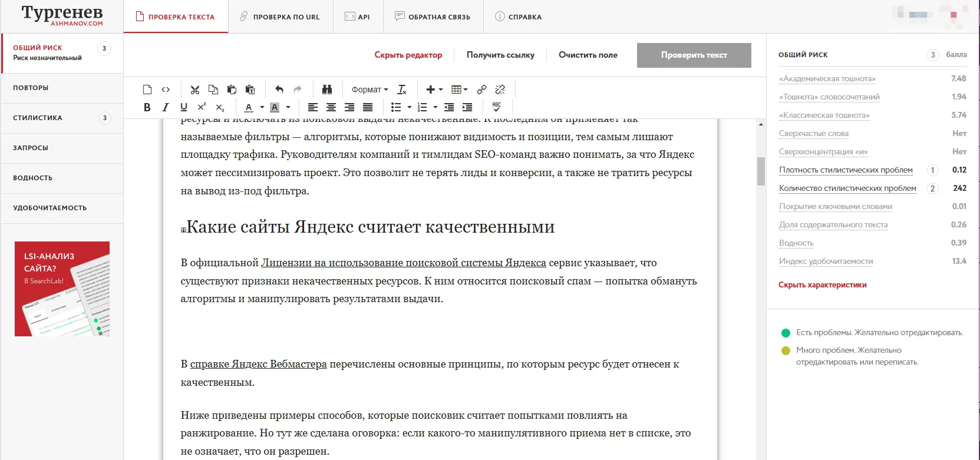Remove link broken chain icon
This screenshot has width=980, height=460.
coord(500,90)
